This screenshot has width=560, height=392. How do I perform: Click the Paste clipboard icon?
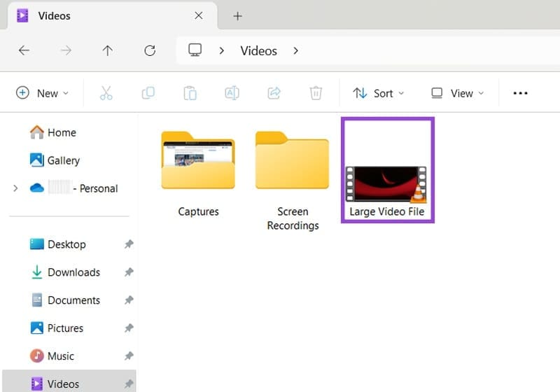pos(190,93)
